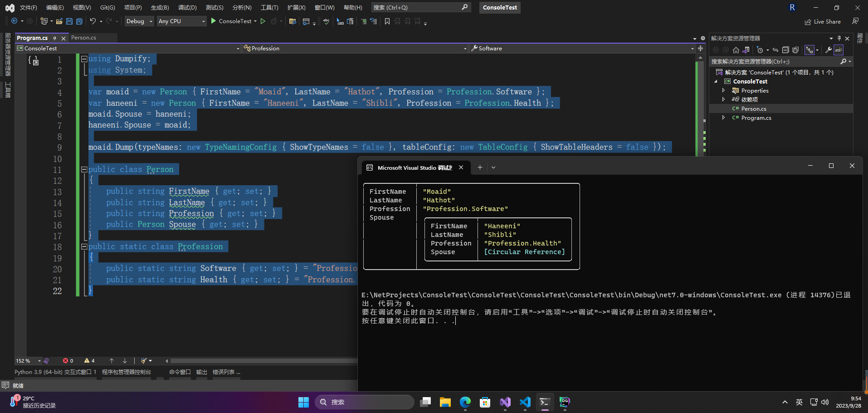Screen dimensions: 868x413
Task: Open the console tab list dropdown arrow
Action: 493,167
